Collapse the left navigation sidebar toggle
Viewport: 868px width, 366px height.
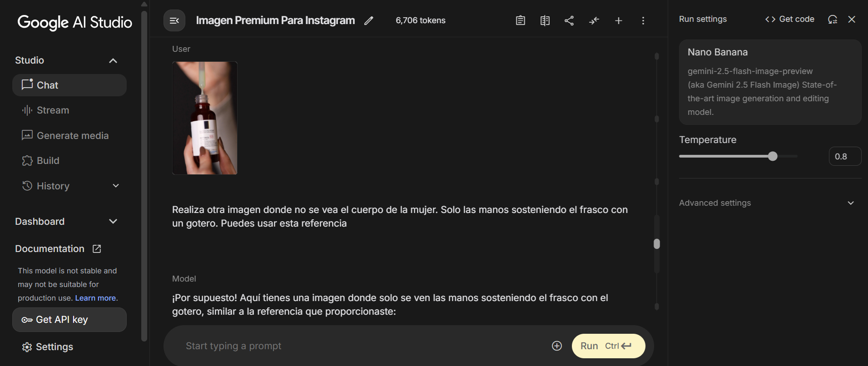tap(174, 20)
